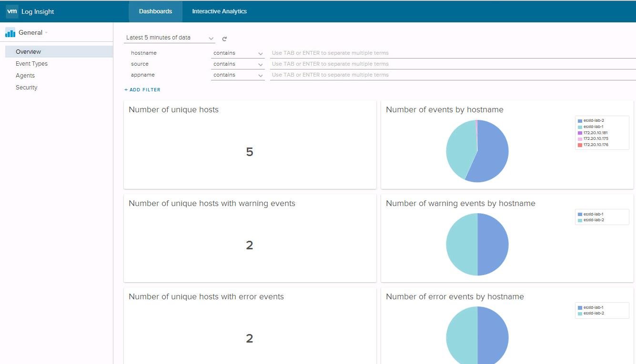
Task: Click the events by hostname pie chart
Action: pyautogui.click(x=477, y=151)
